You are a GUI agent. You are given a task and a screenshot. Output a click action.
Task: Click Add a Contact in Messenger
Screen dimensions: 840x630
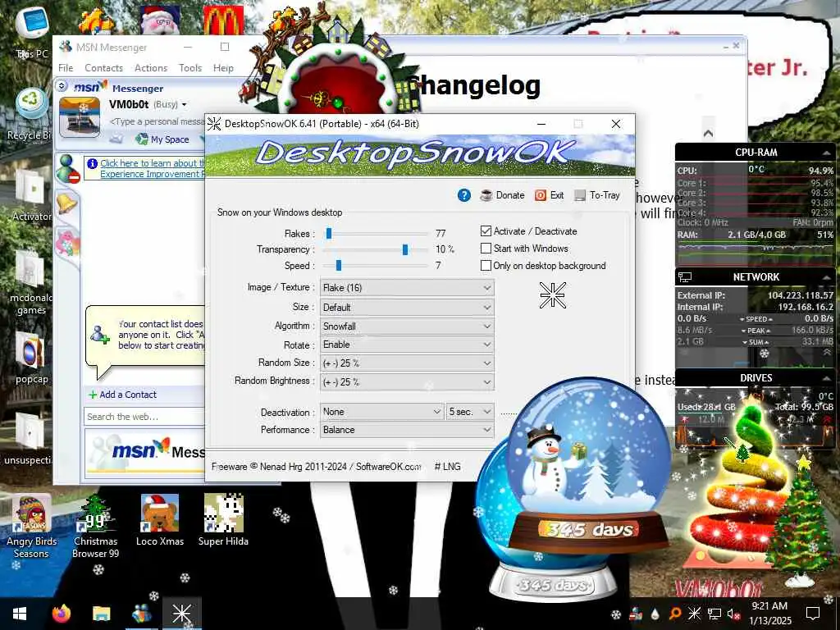[122, 395]
